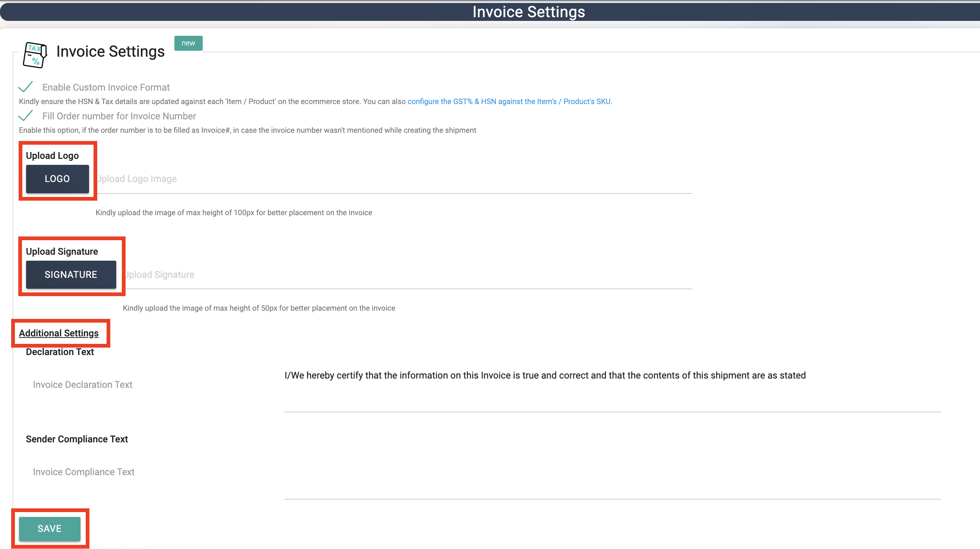Click the 'Enable Custom Invoice Format' label text
Image resolution: width=980 pixels, height=549 pixels.
click(x=106, y=87)
